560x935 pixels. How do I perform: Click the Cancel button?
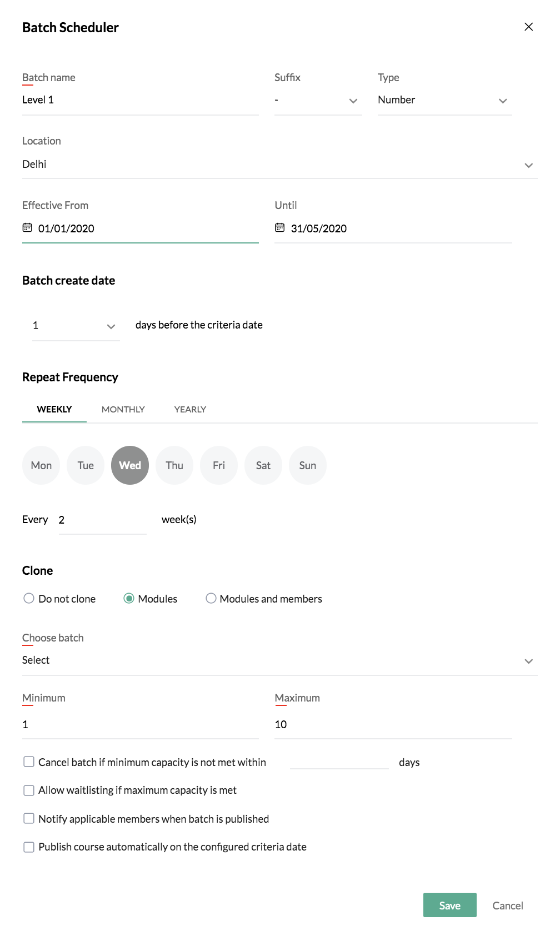pyautogui.click(x=508, y=906)
